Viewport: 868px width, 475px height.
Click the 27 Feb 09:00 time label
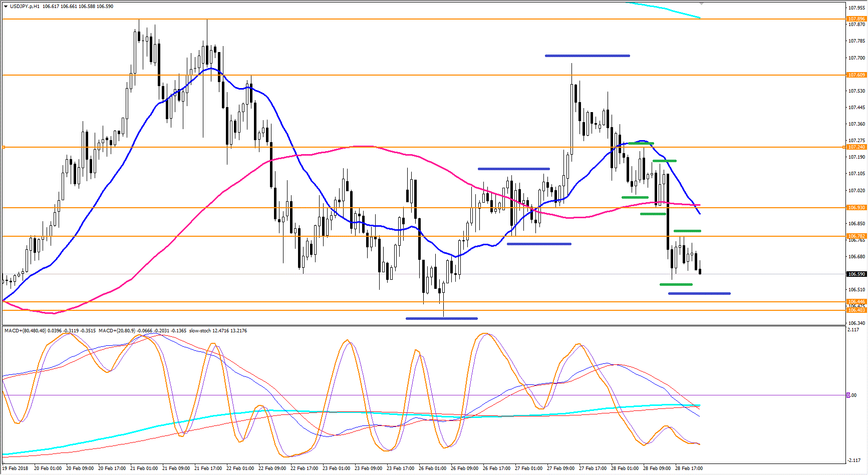tap(560, 468)
